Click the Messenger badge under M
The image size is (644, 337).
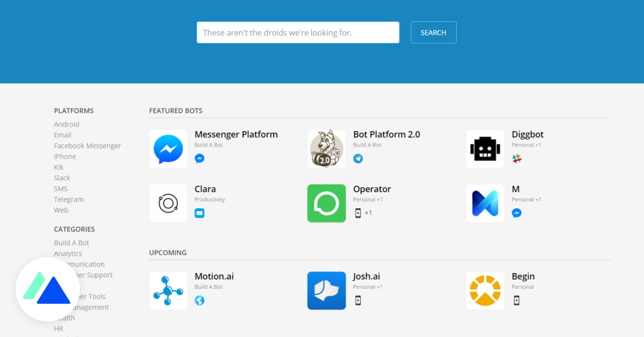pyautogui.click(x=516, y=213)
